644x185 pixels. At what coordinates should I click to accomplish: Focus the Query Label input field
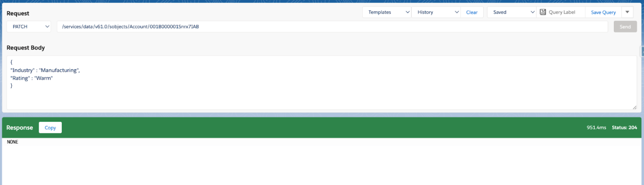click(x=566, y=12)
